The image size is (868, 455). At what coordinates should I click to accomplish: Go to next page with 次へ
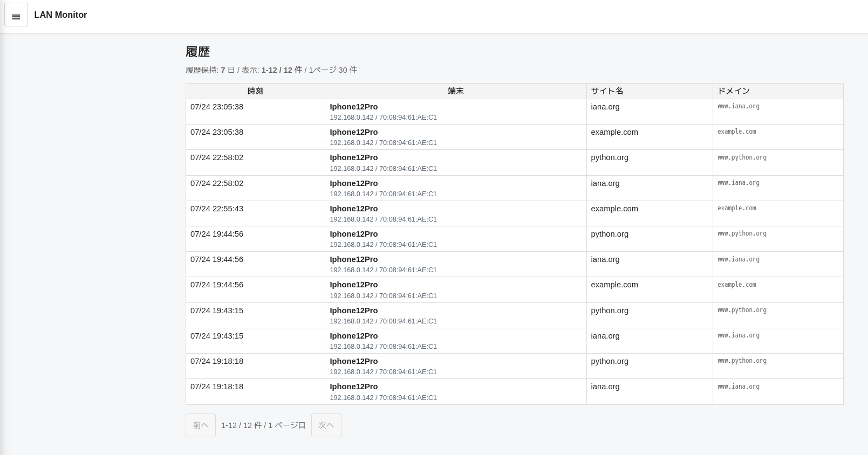[x=326, y=425]
